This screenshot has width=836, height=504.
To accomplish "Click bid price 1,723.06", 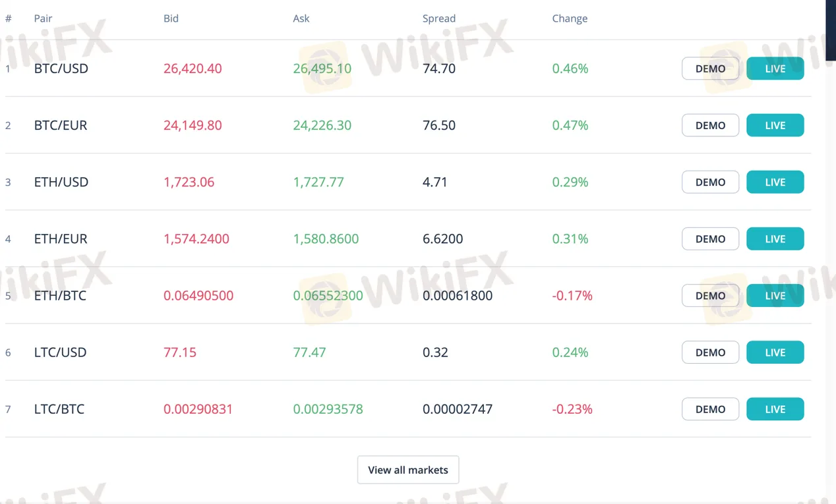I will 189,182.
